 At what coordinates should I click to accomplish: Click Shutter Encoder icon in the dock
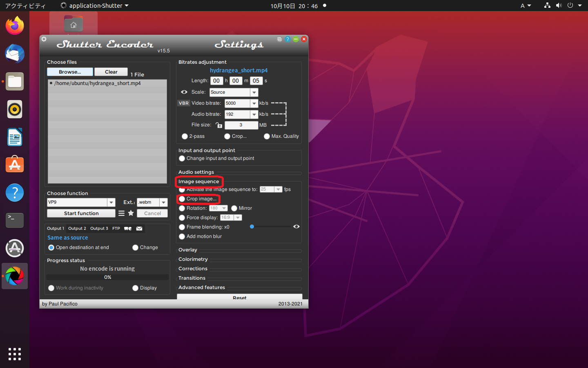point(15,276)
